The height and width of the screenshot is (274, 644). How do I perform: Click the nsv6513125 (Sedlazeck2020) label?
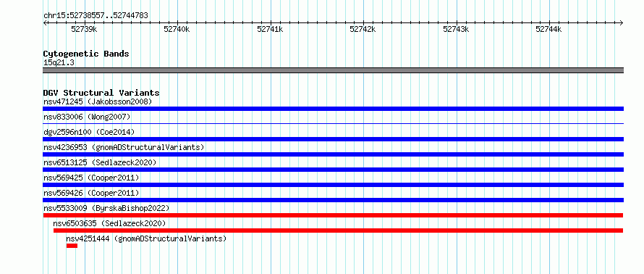(x=100, y=162)
